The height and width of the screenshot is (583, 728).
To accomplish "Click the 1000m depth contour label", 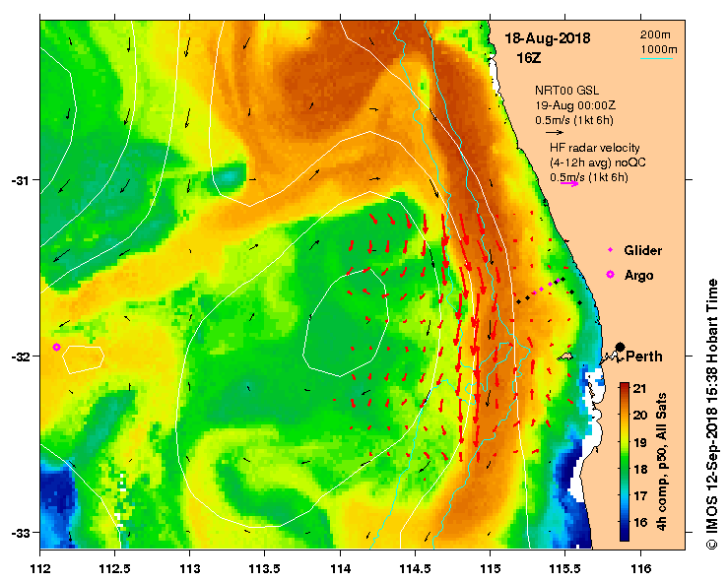I will 659,49.
